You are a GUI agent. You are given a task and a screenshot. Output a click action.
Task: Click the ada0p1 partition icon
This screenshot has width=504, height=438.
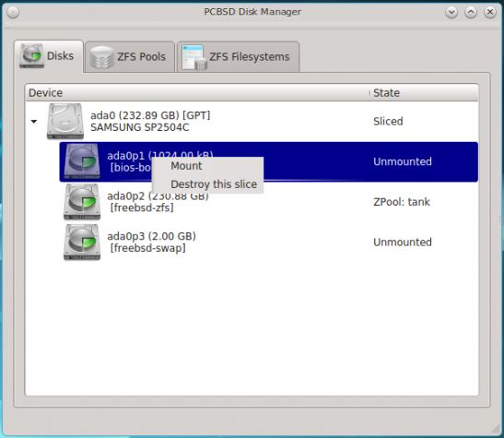82,161
